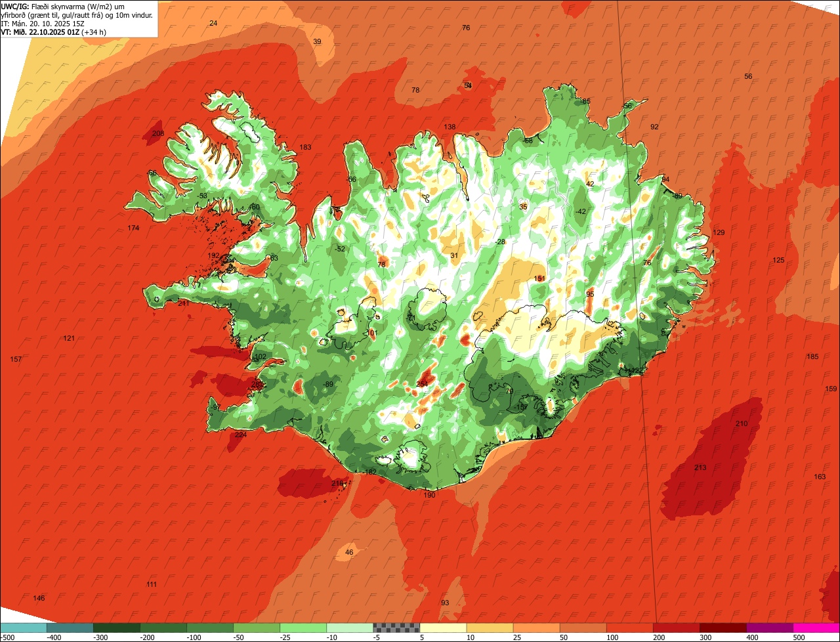This screenshot has width=840, height=642.
Task: Pick the light green -25 to -10 legend swatch
Action: point(303,628)
